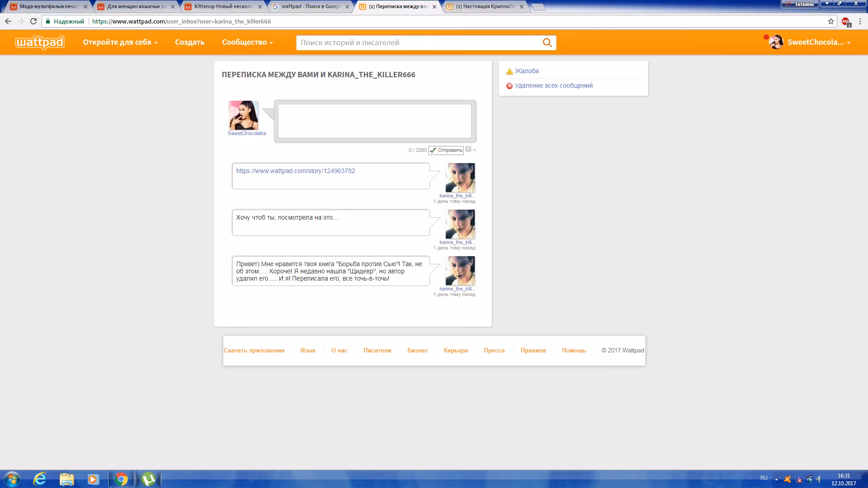Click the yellow warning report icon

tap(509, 71)
